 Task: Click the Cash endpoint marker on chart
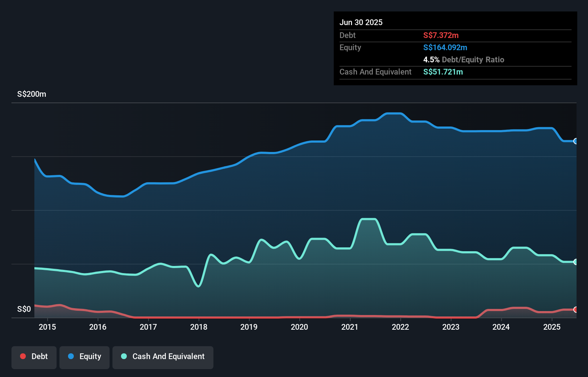pyautogui.click(x=575, y=262)
